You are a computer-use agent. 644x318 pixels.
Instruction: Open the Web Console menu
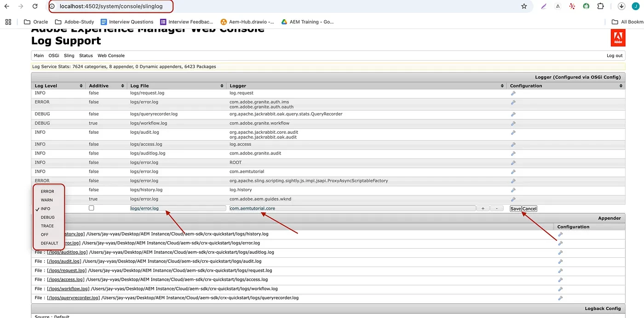click(111, 56)
